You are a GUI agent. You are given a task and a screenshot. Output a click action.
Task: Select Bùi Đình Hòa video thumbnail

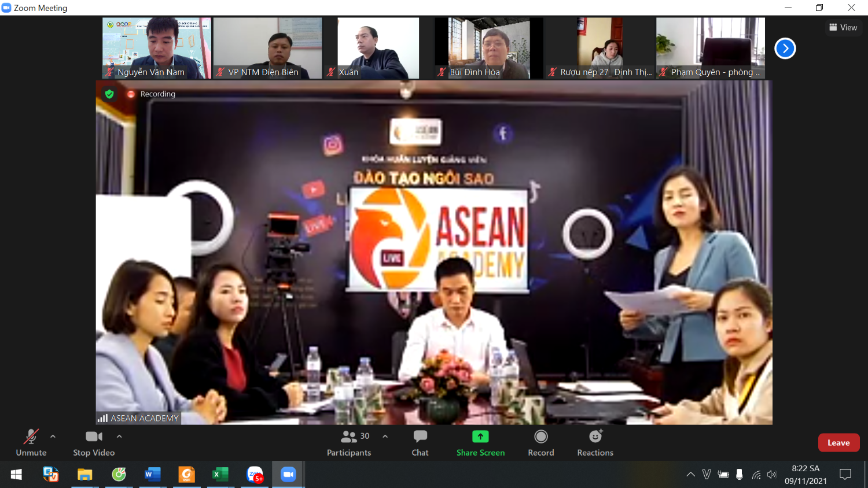click(489, 48)
